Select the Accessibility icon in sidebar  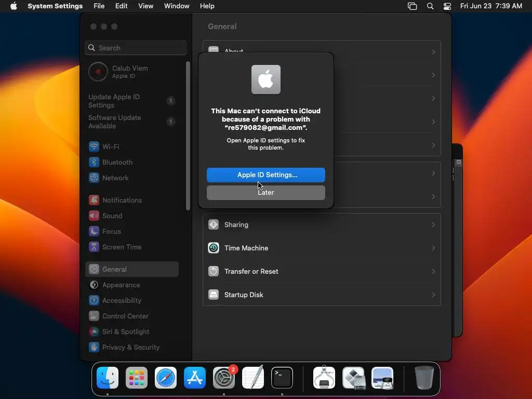pyautogui.click(x=94, y=301)
